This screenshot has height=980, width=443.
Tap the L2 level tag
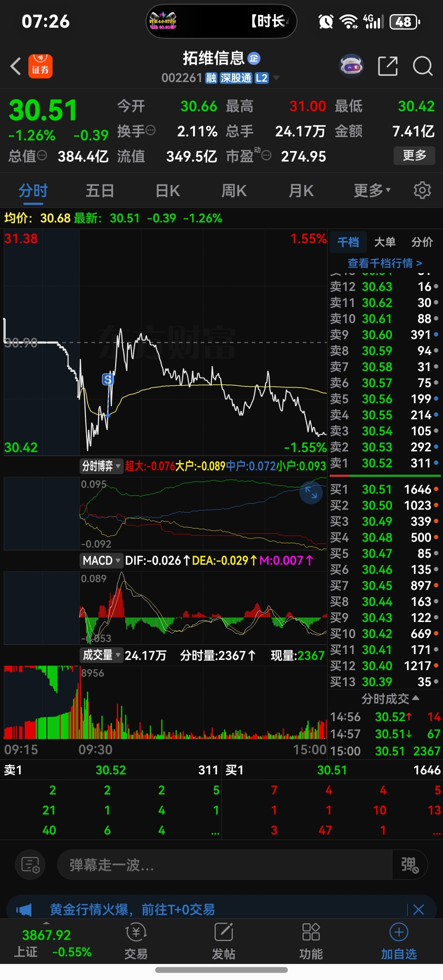[x=262, y=78]
